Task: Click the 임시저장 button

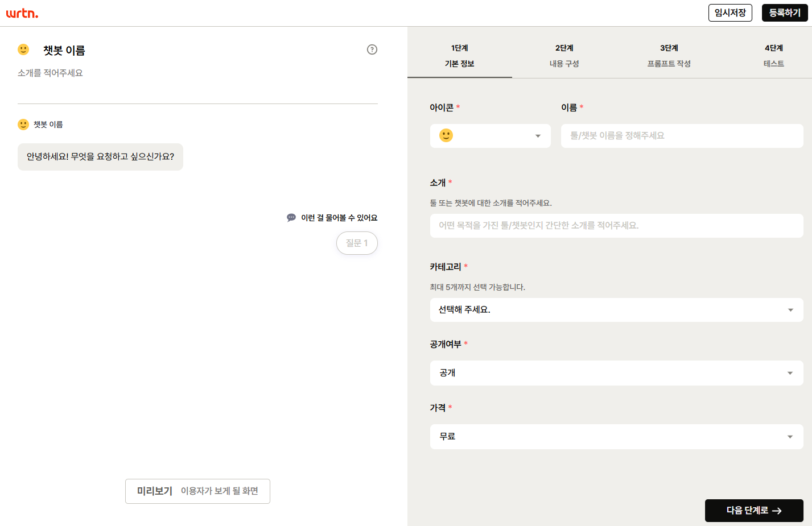Action: pos(730,13)
